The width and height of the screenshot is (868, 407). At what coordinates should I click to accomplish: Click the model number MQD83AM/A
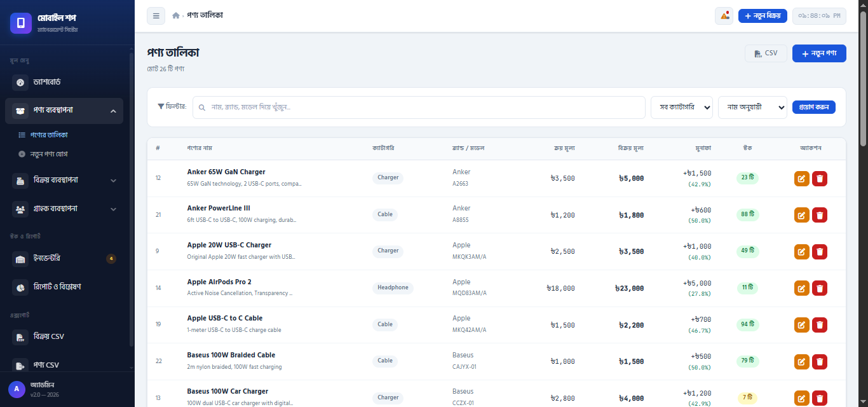click(470, 293)
